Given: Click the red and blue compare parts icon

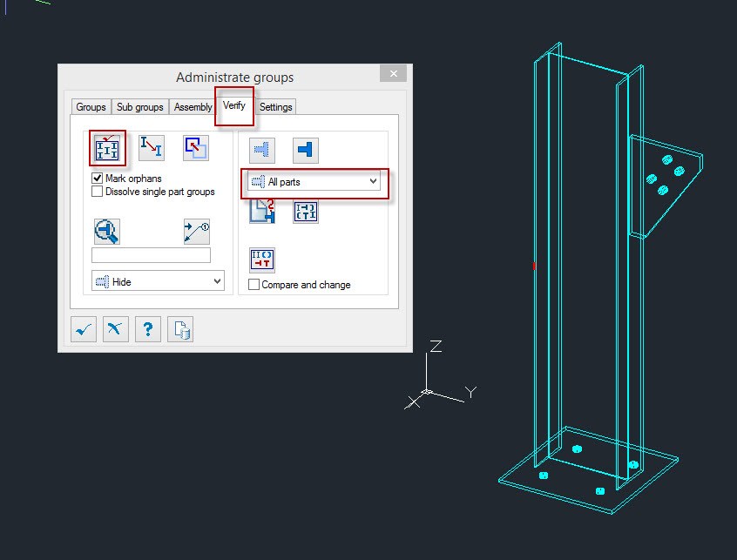Looking at the screenshot, I should (262, 260).
